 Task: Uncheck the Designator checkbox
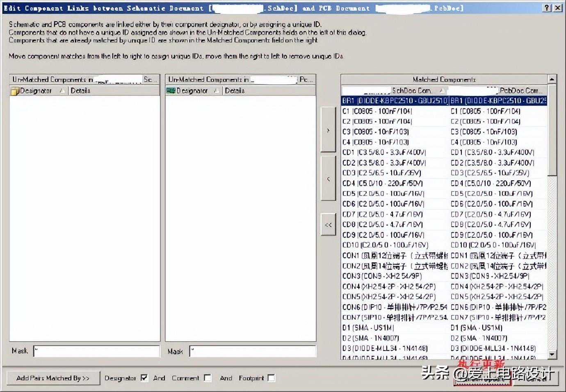144,378
